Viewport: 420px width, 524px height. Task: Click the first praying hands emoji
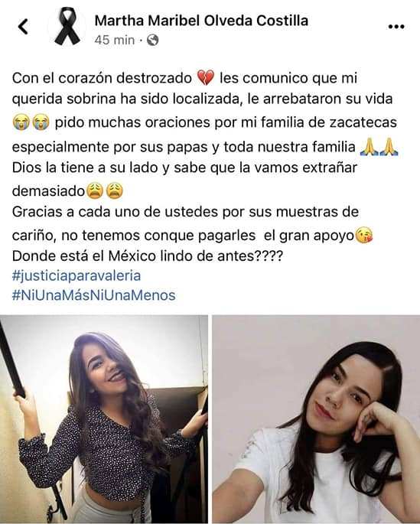coord(370,147)
